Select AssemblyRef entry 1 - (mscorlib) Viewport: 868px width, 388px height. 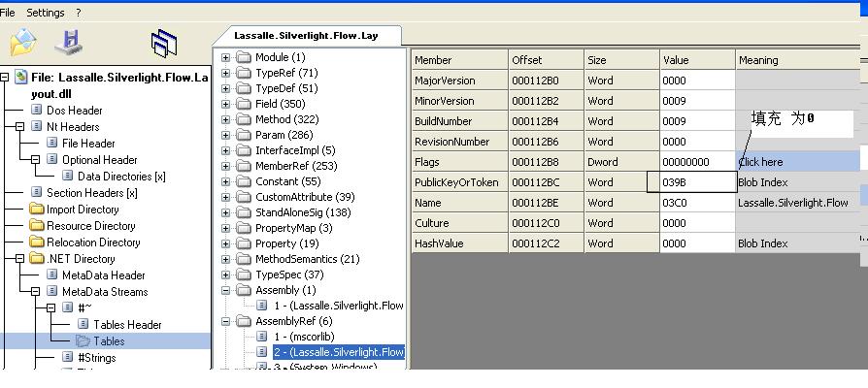(x=304, y=337)
